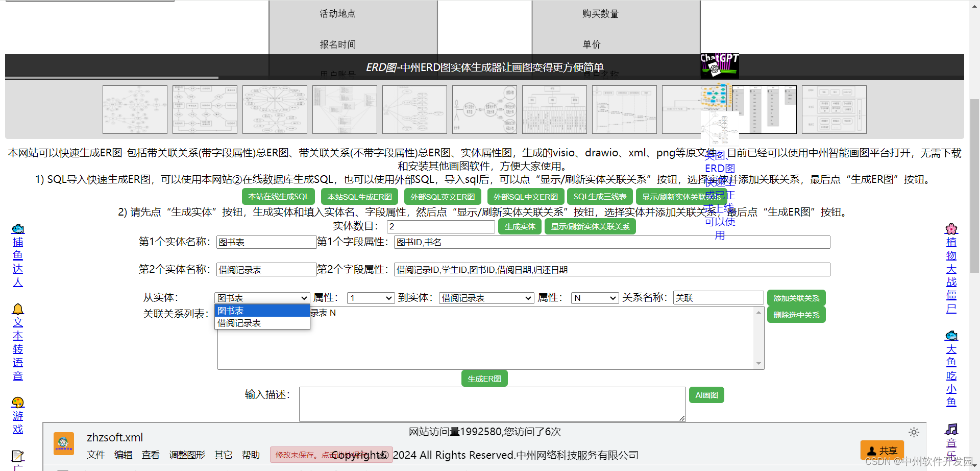
Task: Click the first ER diagram thumbnail
Action: [x=135, y=109]
